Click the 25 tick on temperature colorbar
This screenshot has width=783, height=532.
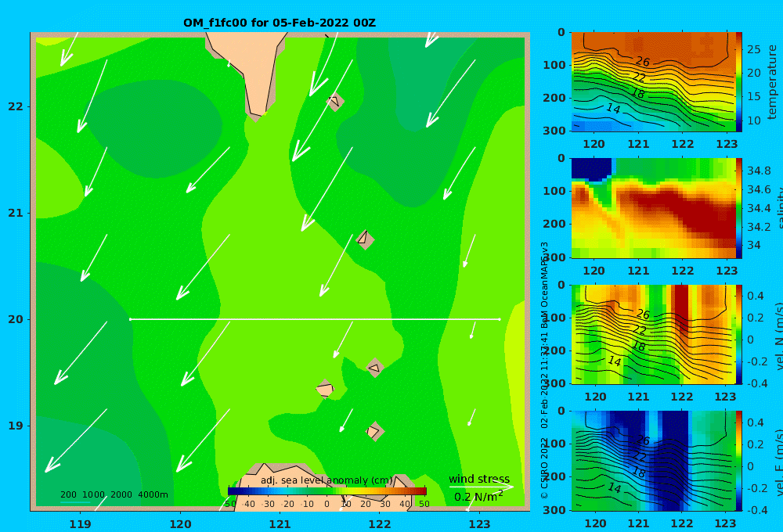coord(754,49)
